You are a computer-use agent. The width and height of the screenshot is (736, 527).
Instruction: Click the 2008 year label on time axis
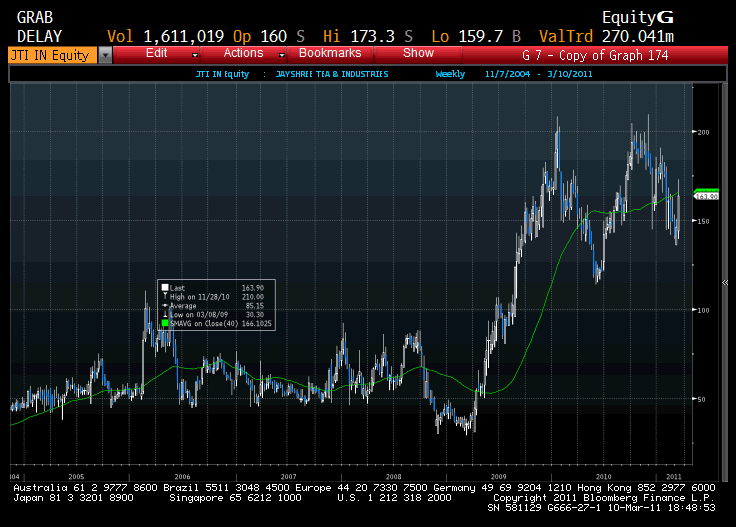393,476
